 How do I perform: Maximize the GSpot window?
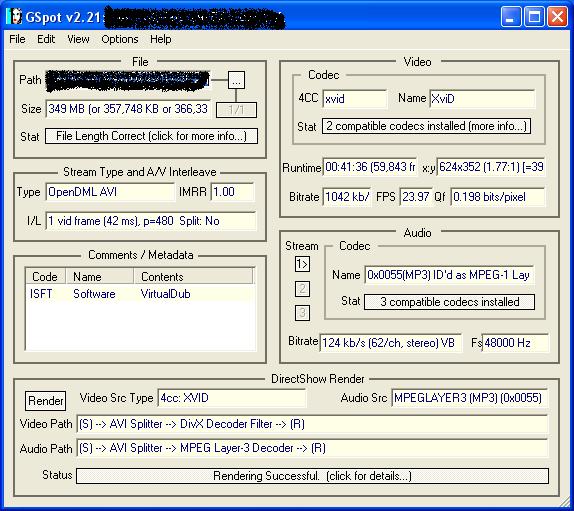534,16
